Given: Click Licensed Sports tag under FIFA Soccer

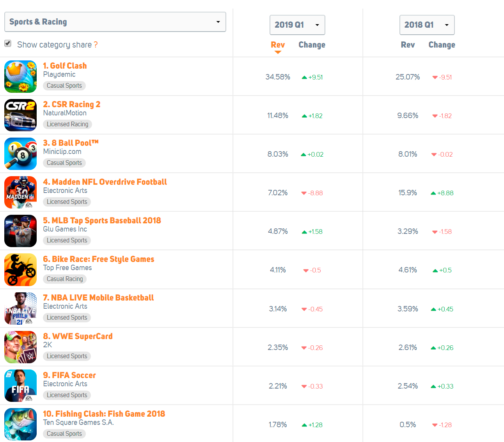Looking at the screenshot, I should coord(67,395).
